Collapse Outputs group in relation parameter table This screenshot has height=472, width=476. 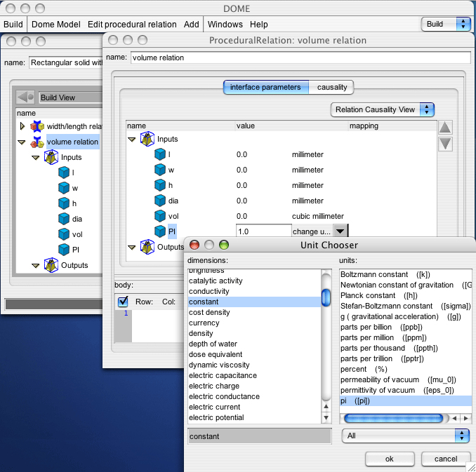click(132, 248)
